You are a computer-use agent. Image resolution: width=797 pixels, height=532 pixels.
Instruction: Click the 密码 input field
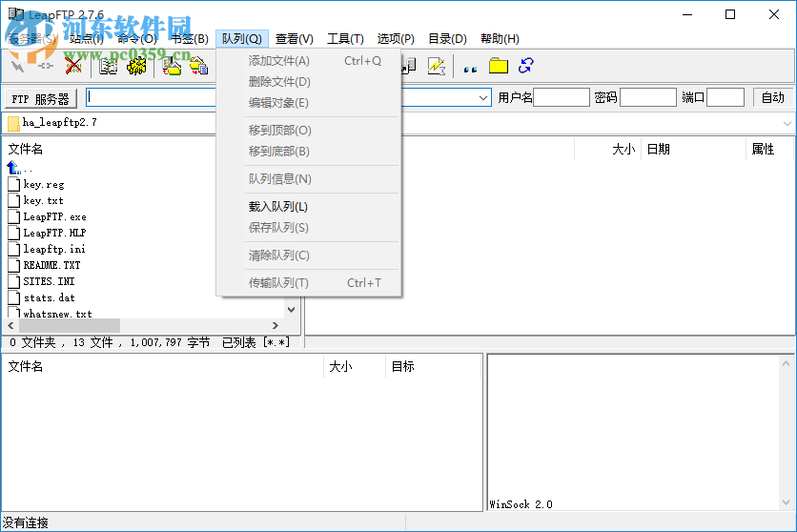click(648, 97)
